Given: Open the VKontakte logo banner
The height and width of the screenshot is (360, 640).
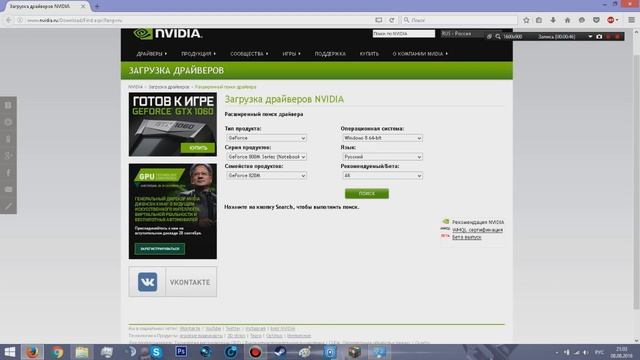Looking at the screenshot, I should (x=173, y=282).
